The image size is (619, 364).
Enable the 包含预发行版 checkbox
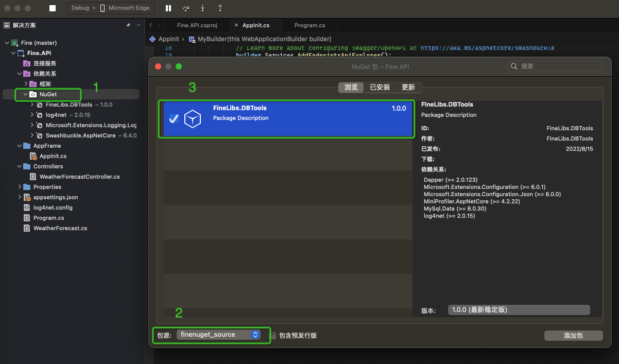point(273,335)
